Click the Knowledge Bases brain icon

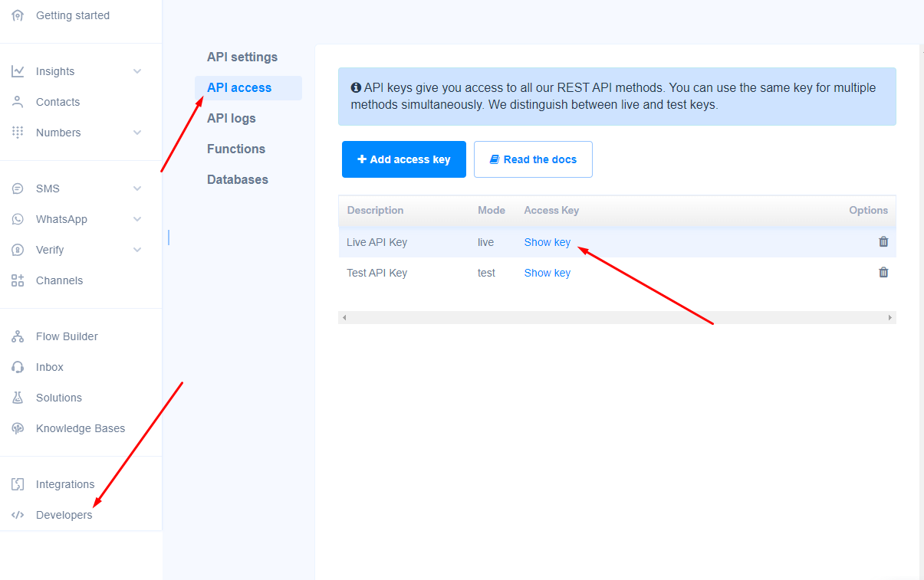pyautogui.click(x=18, y=428)
